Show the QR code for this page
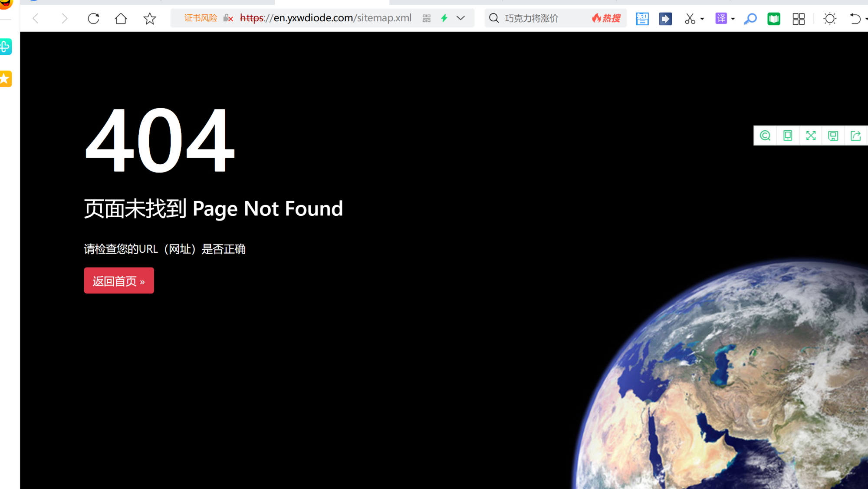 (427, 18)
